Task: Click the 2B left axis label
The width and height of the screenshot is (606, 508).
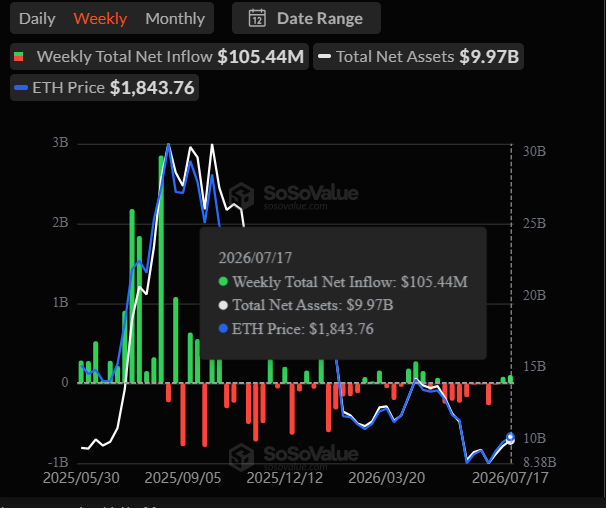Action: (x=60, y=223)
